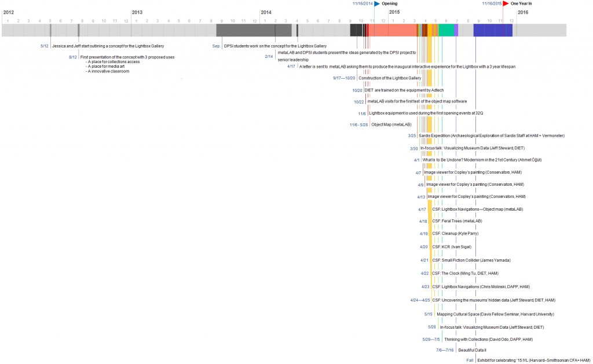Viewport: 593px width, 364px height.
Task: Select 'Exhibit for celebrating '15 IYL' entry
Action: (533, 361)
